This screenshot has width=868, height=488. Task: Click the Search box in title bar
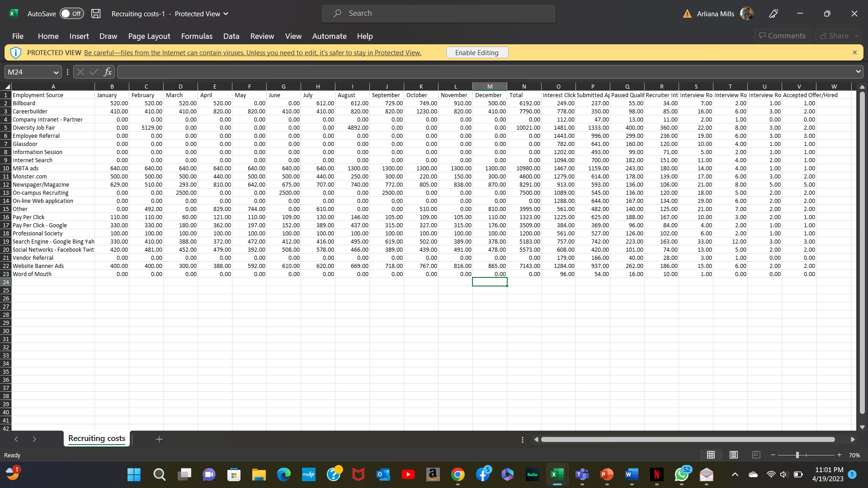[439, 14]
